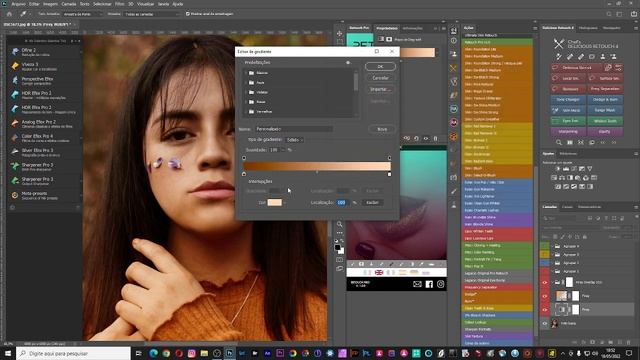Toggle visibility of the gradient layer with orange thumbnail
Viewport: 640px width, 360px height.
coord(545,296)
